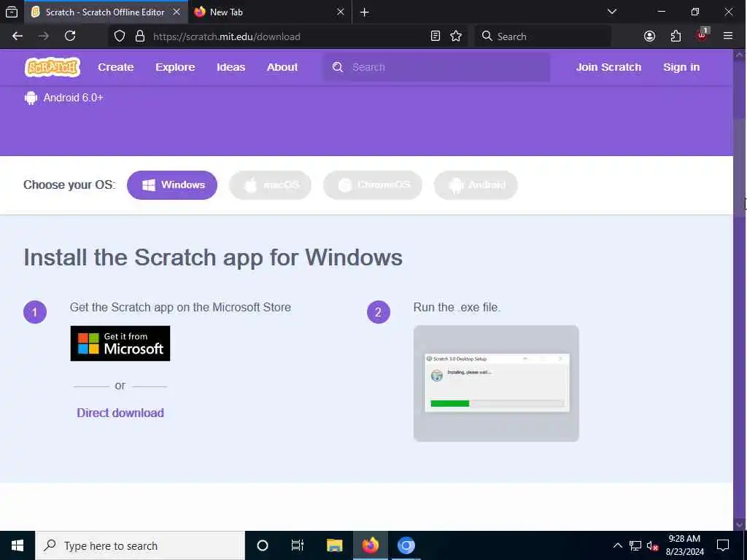Click the taskbar search box
Viewport: 747px width, 560px height.
140,545
